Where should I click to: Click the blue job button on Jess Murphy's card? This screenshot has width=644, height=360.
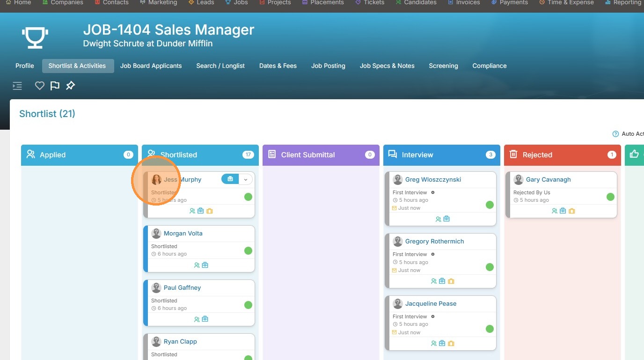230,179
